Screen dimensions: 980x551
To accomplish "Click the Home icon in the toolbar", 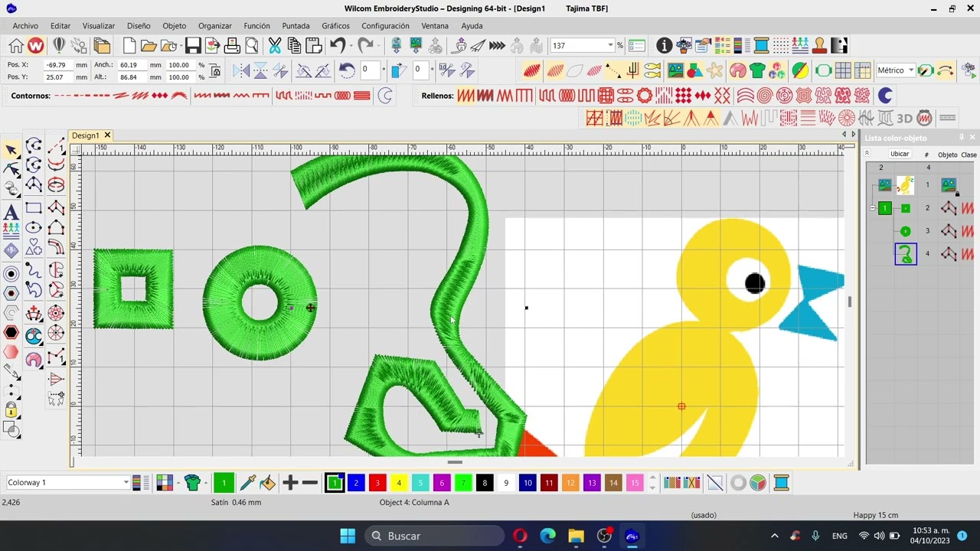I will click(16, 46).
